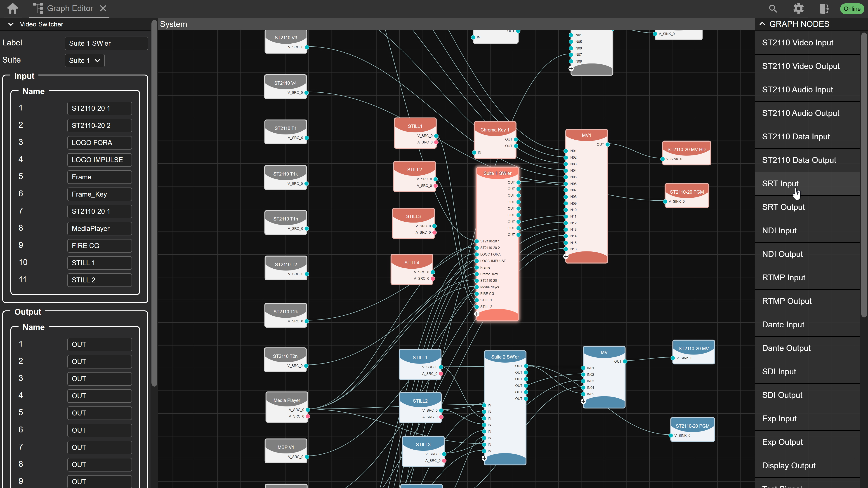Add input via plus on Suite 1 SW'er

pos(476,314)
